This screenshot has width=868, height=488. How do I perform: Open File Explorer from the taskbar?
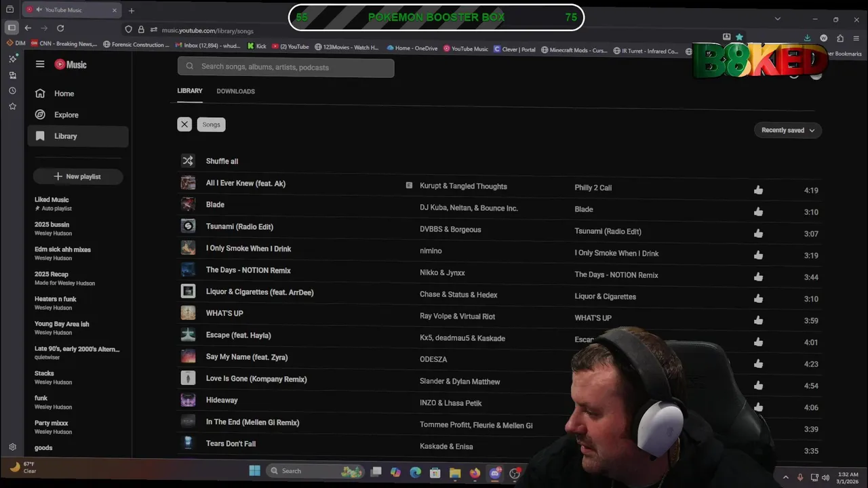[x=455, y=472]
